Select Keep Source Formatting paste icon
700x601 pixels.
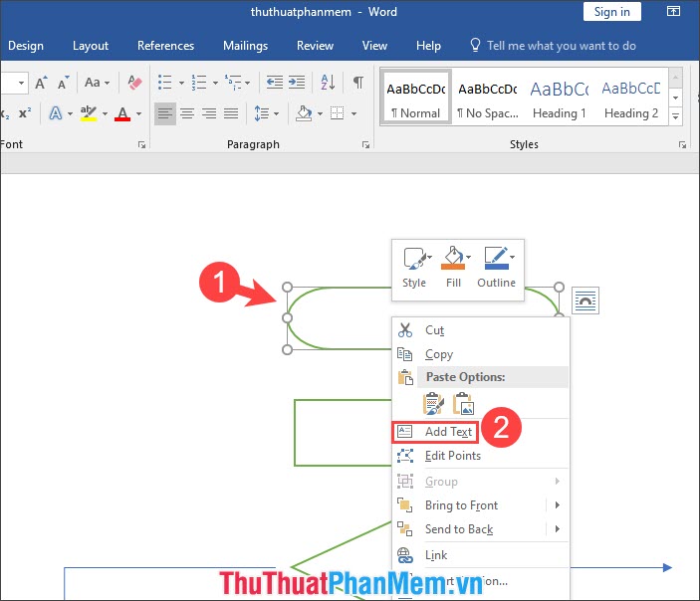click(433, 403)
